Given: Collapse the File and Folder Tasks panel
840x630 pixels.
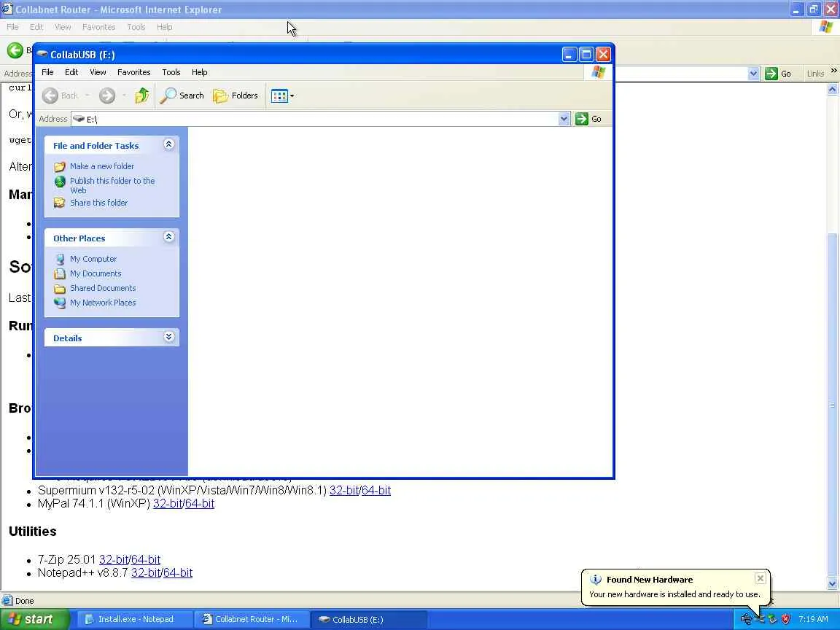Looking at the screenshot, I should click(x=168, y=144).
